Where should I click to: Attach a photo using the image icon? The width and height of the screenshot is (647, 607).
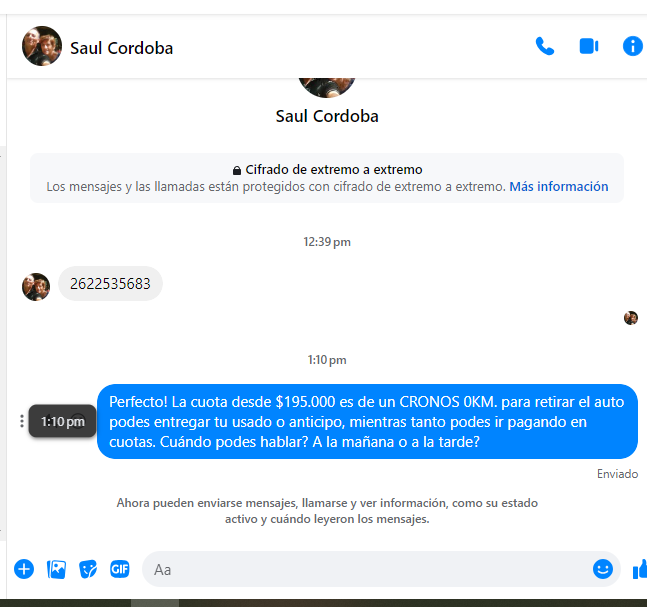(x=56, y=569)
